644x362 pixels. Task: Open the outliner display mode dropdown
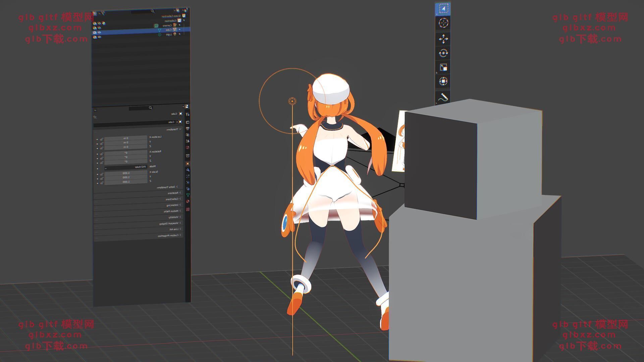tap(177, 10)
